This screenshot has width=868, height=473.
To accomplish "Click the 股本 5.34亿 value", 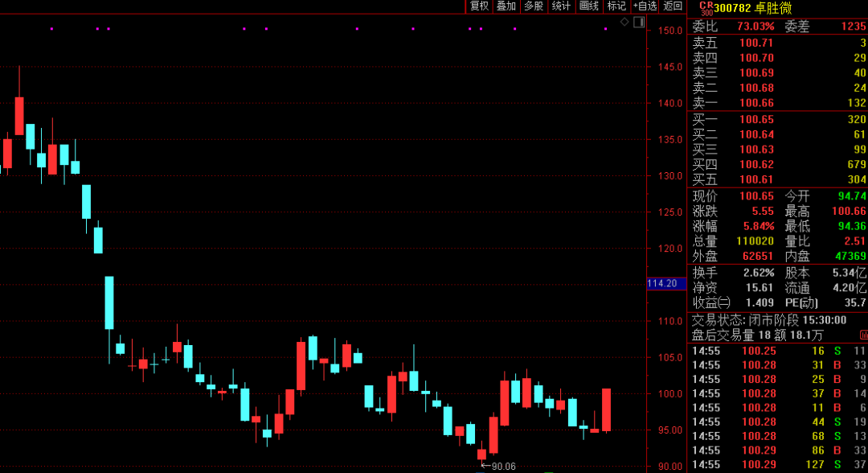I will 850,273.
